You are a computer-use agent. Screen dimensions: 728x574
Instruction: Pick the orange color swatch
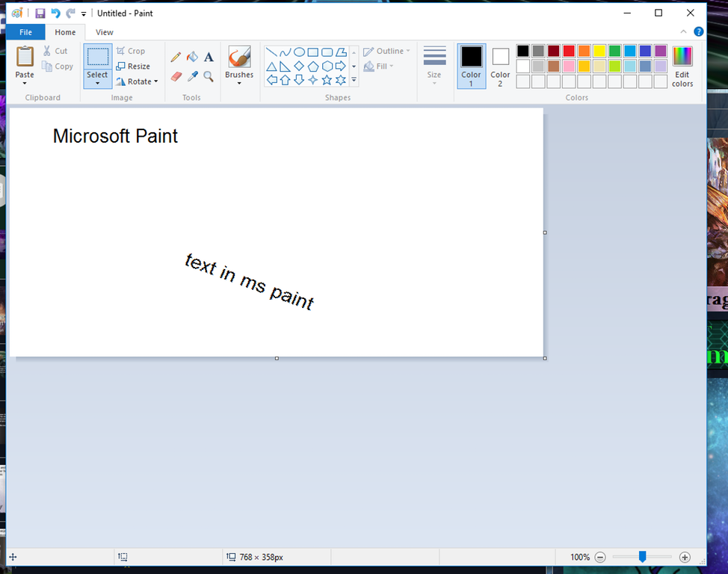click(584, 51)
